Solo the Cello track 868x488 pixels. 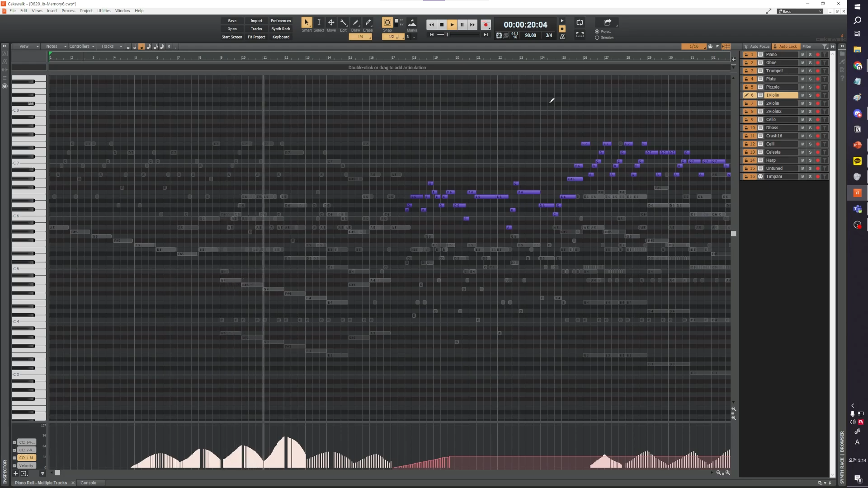pos(810,120)
